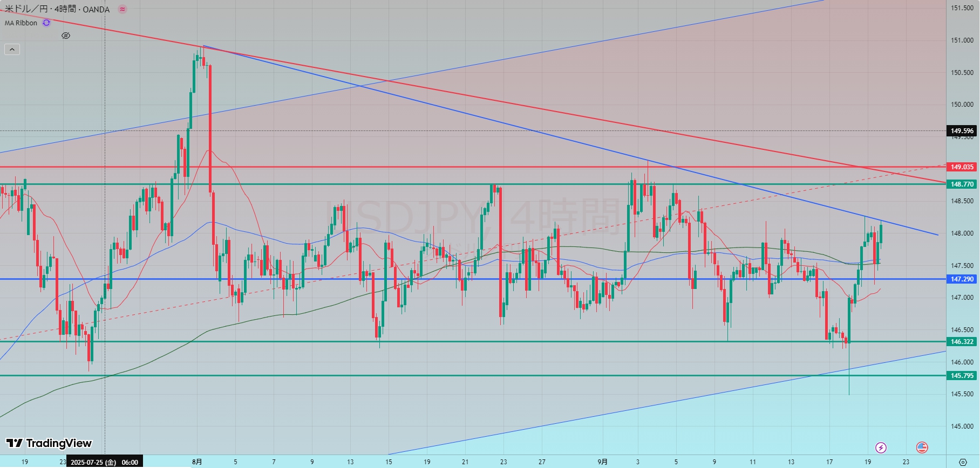
Task: Click the pink wavy indicator icon beside OANDA
Action: click(122, 9)
